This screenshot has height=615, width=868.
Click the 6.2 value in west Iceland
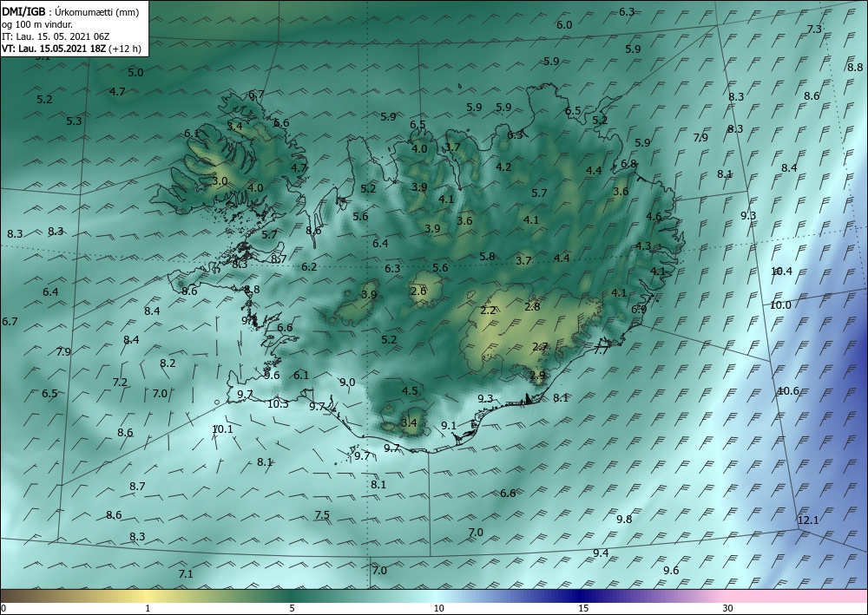pyautogui.click(x=309, y=266)
